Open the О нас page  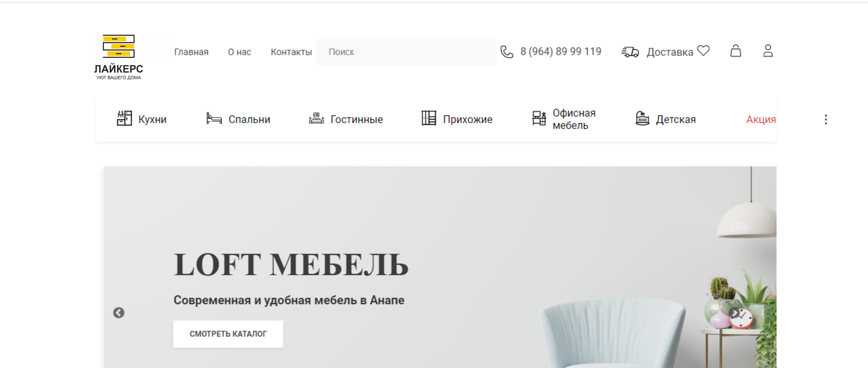[x=239, y=52]
